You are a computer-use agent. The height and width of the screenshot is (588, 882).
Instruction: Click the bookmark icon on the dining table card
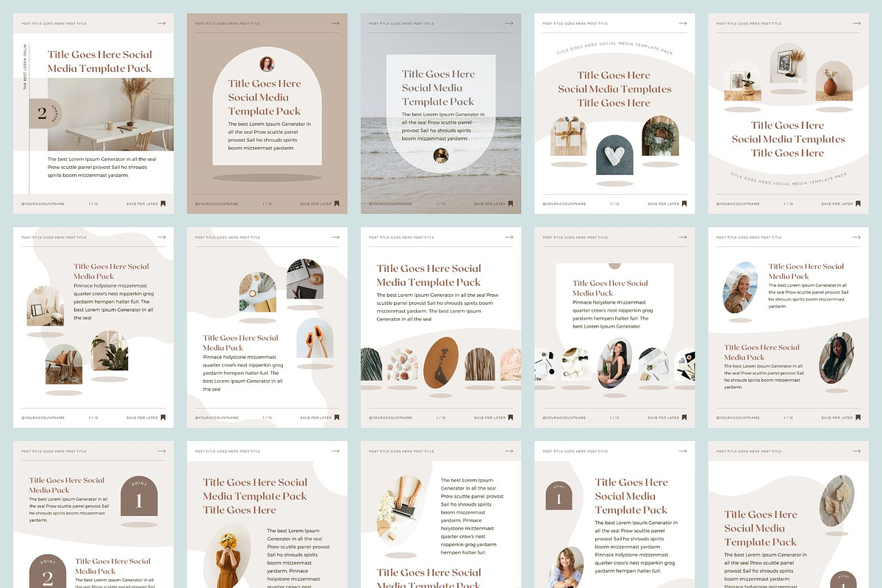tap(163, 204)
